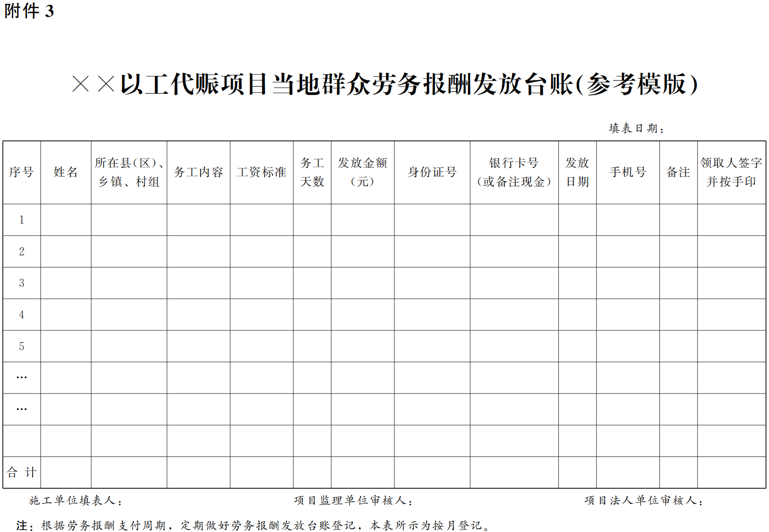Click the 备注 header cell

678,172
